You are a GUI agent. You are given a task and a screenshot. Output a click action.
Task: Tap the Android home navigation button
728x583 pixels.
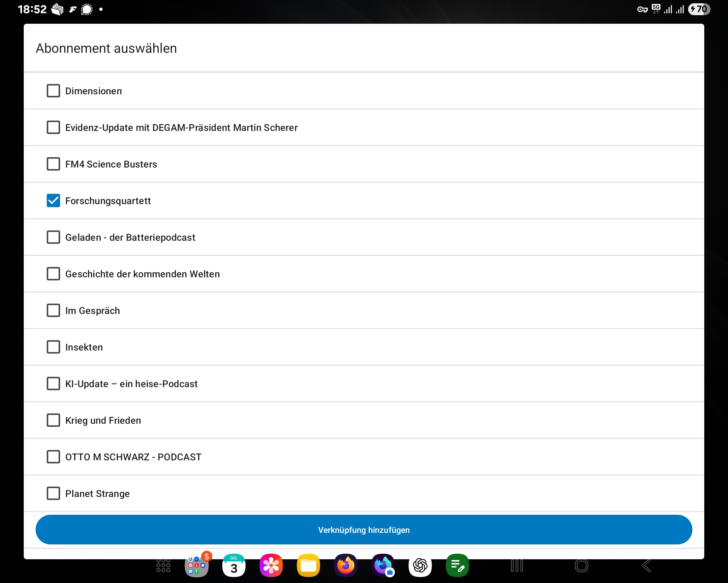pyautogui.click(x=582, y=566)
